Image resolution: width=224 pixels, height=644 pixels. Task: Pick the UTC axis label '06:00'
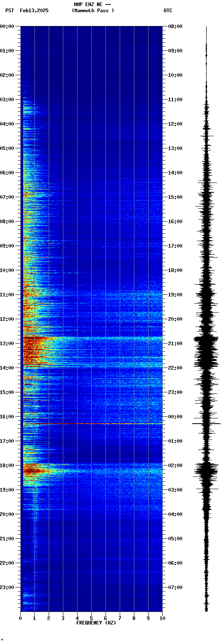tap(175, 563)
